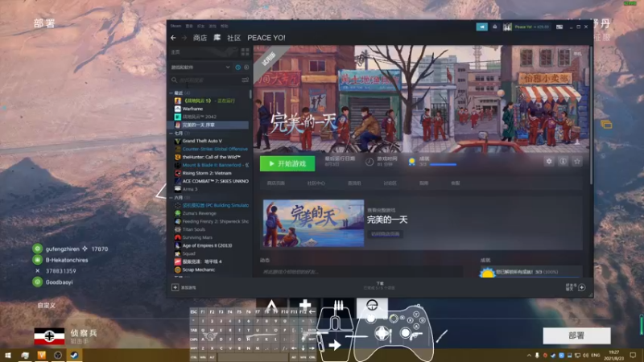Click the activity post input field
Viewport: 644px width, 362px height.
361,272
